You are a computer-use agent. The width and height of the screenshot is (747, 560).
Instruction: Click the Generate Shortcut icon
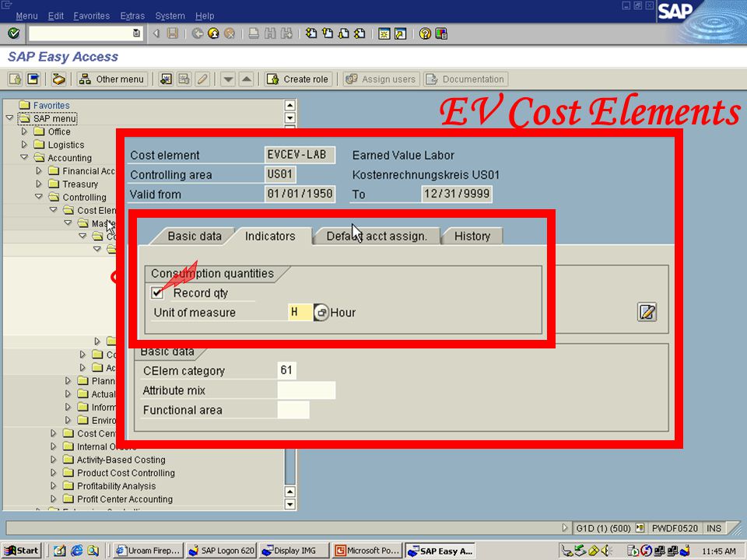click(400, 33)
